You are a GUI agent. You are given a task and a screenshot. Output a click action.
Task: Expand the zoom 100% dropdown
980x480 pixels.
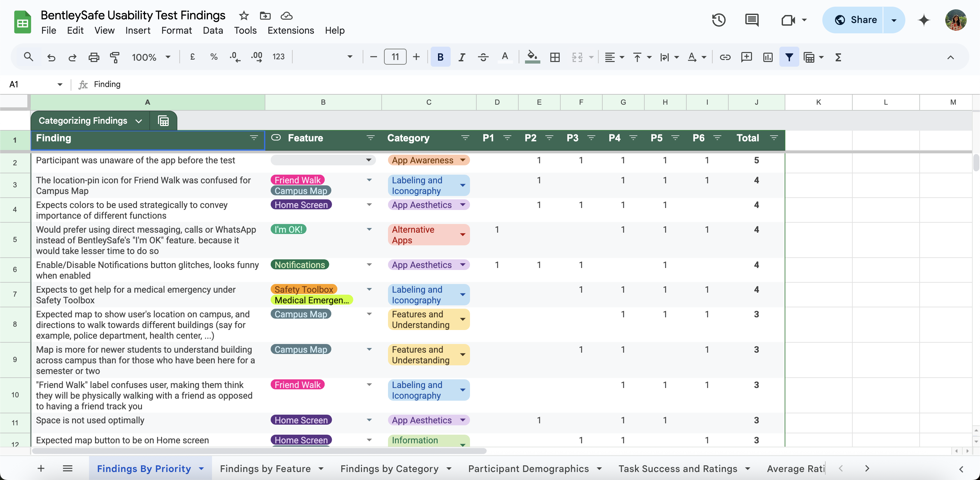click(x=151, y=57)
